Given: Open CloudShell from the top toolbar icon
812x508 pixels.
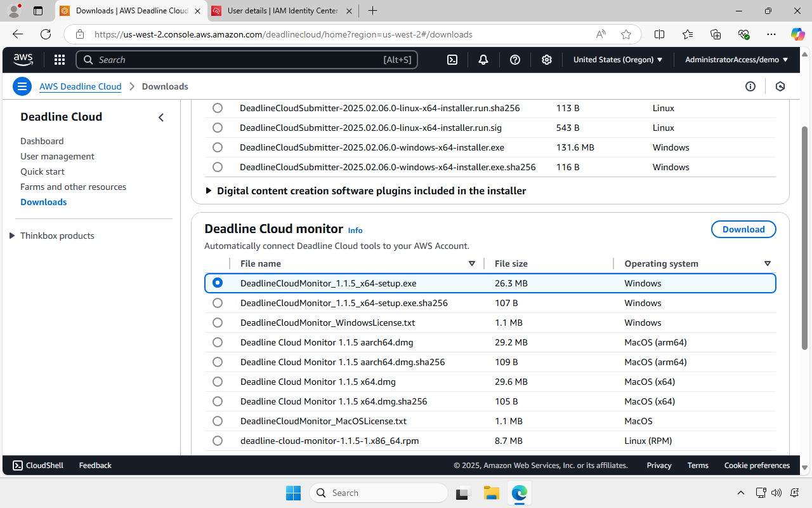Looking at the screenshot, I should pos(452,59).
